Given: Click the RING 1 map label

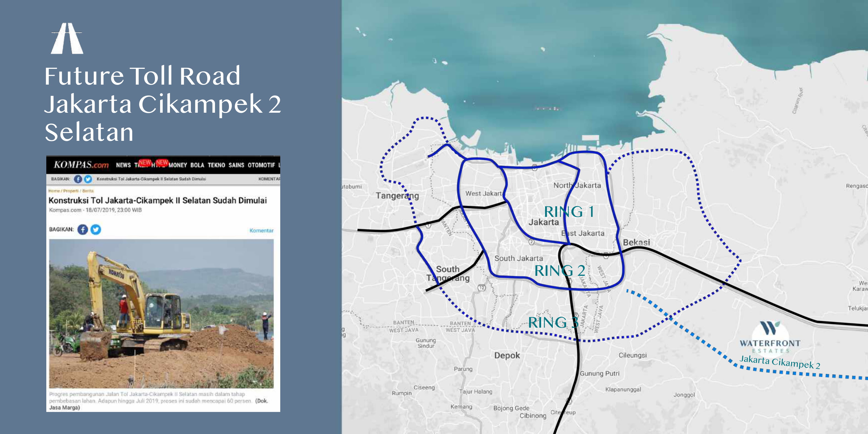Looking at the screenshot, I should pyautogui.click(x=569, y=212).
